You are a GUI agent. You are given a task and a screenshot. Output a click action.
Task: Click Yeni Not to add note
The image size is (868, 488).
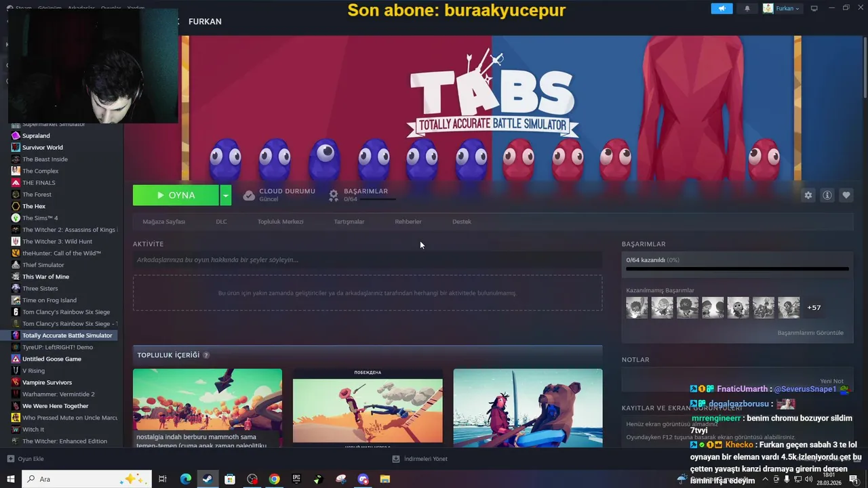tap(831, 381)
